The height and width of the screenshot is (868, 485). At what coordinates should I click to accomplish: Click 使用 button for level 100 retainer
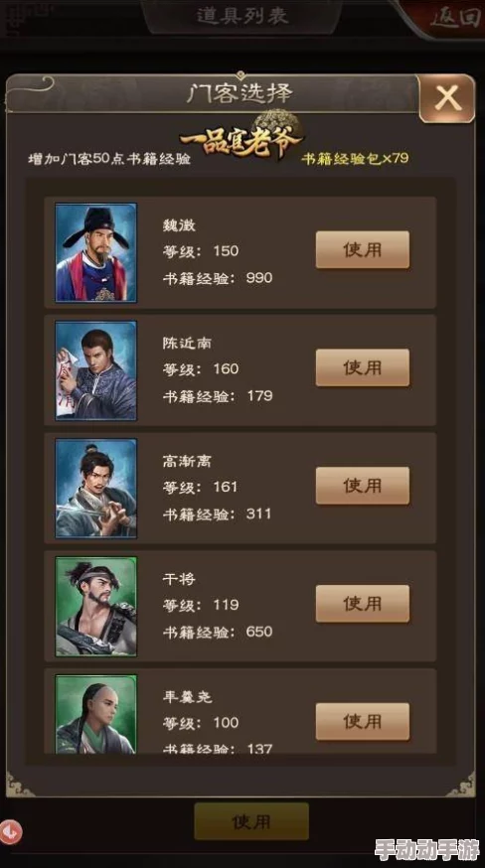tap(363, 721)
